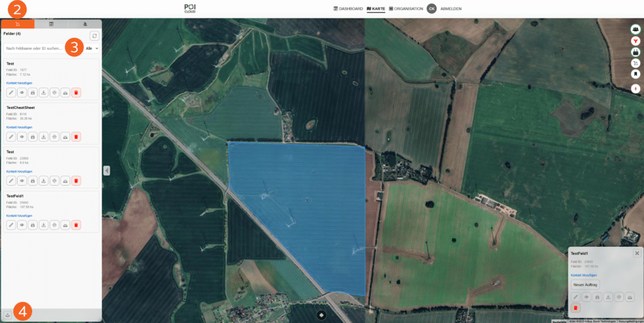Click download icon for first Test field
This screenshot has width=644, height=323.
click(43, 93)
